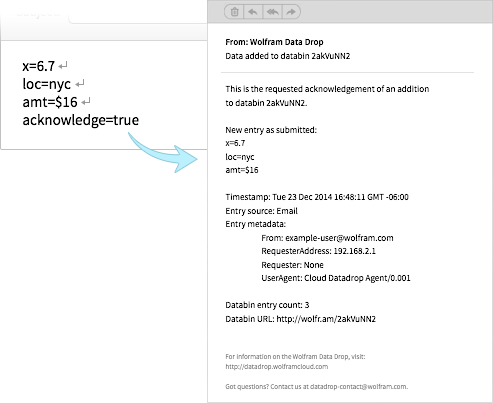Screen dimensions: 493x403
Task: Select the example-user@wolfram.com address
Action: pos(339,238)
